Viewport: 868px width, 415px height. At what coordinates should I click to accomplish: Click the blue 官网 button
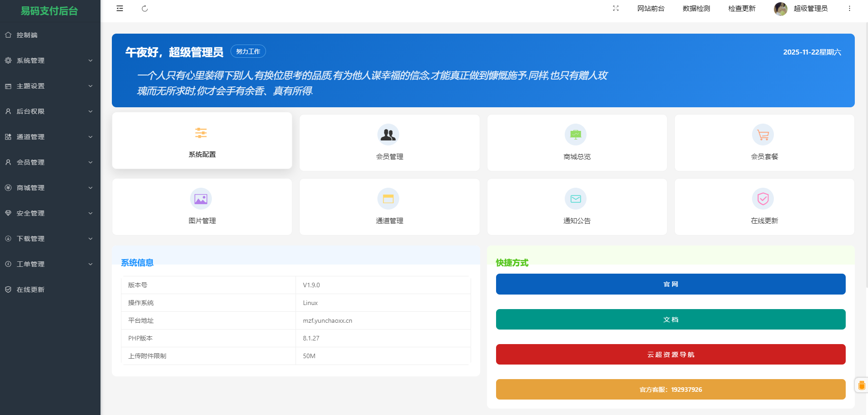click(670, 284)
